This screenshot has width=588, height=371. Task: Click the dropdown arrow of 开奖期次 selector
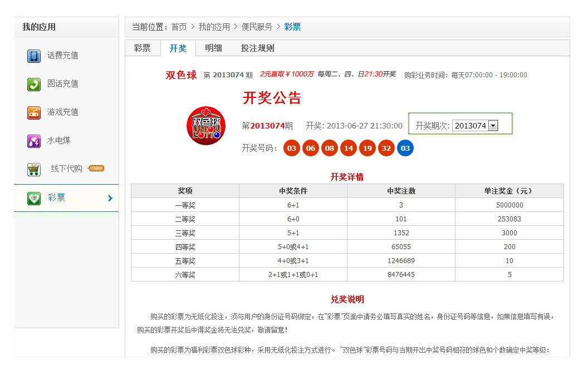(x=493, y=126)
